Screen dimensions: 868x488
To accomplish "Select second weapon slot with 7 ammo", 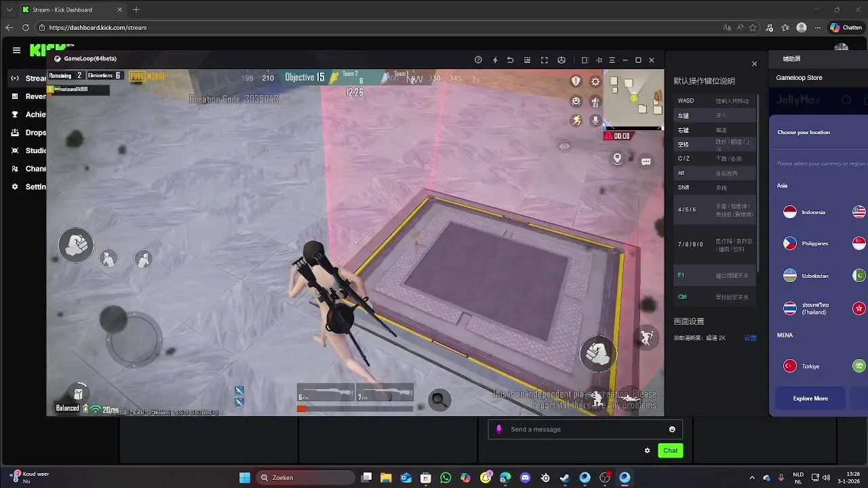I will [x=384, y=393].
